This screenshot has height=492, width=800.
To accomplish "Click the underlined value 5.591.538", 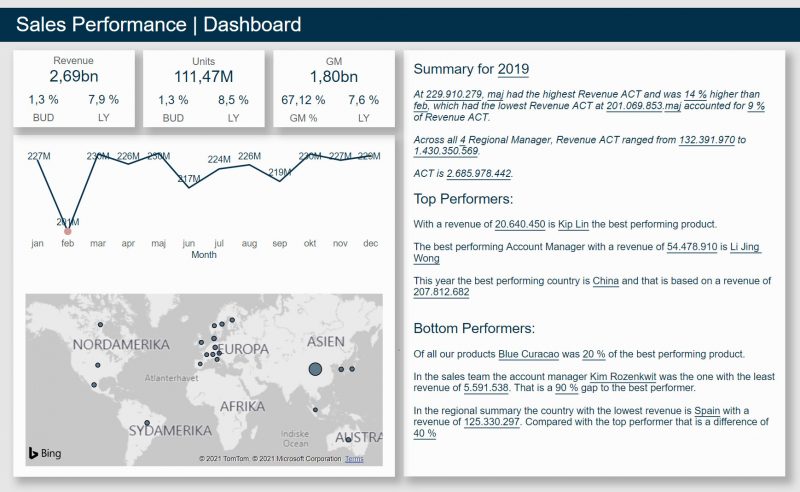I will pos(486,388).
